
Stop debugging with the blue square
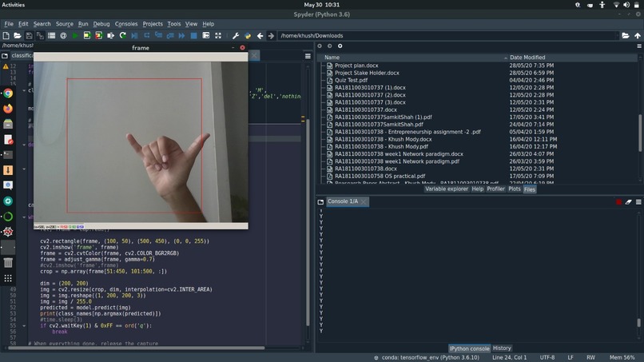pyautogui.click(x=194, y=36)
